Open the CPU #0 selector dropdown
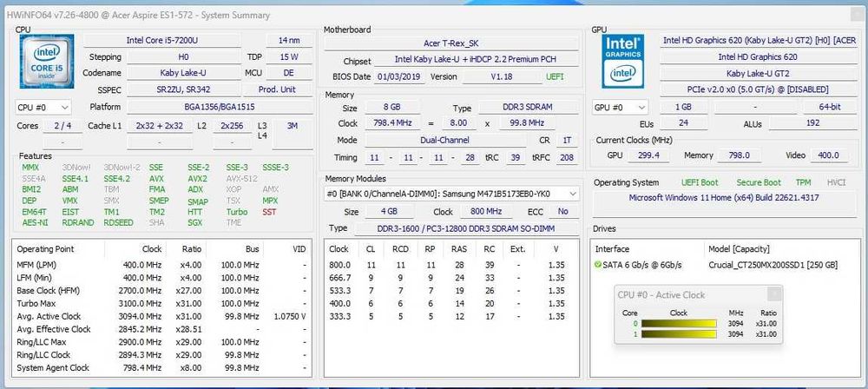 [43, 108]
